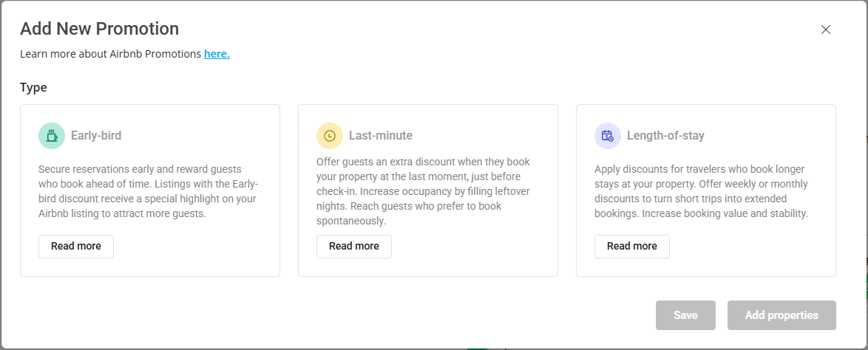Read more about Length-of-stay promotion
This screenshot has width=868, height=350.
click(632, 247)
